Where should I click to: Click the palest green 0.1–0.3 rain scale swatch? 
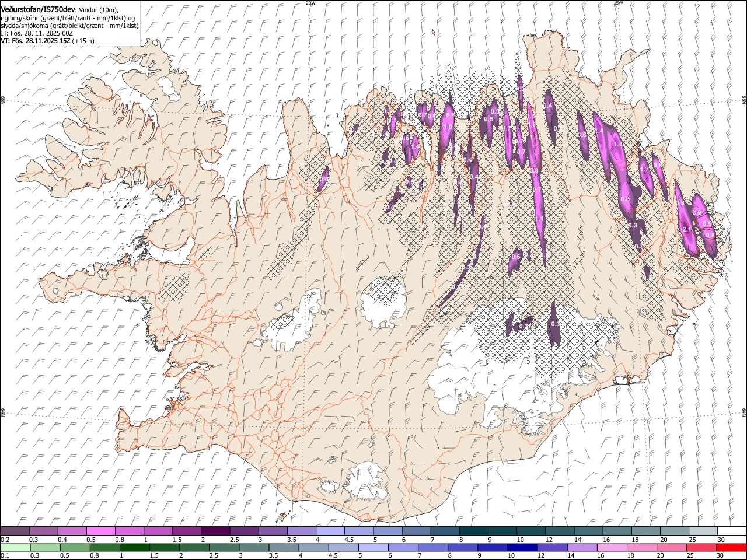pos(15,547)
